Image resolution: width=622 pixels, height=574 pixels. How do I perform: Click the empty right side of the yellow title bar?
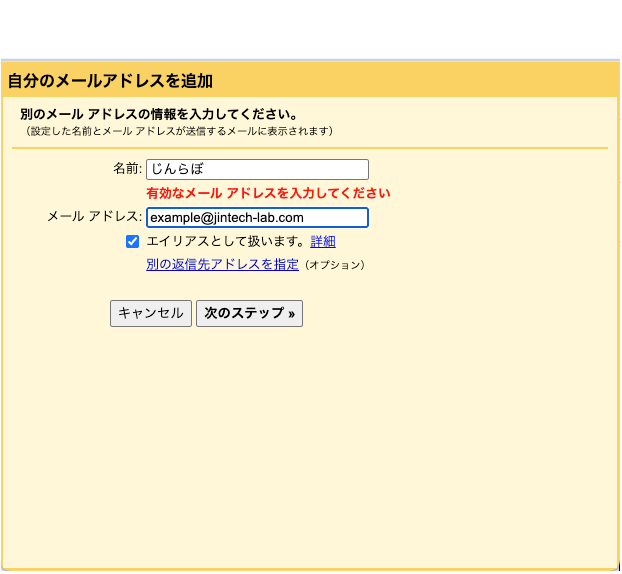pos(450,81)
